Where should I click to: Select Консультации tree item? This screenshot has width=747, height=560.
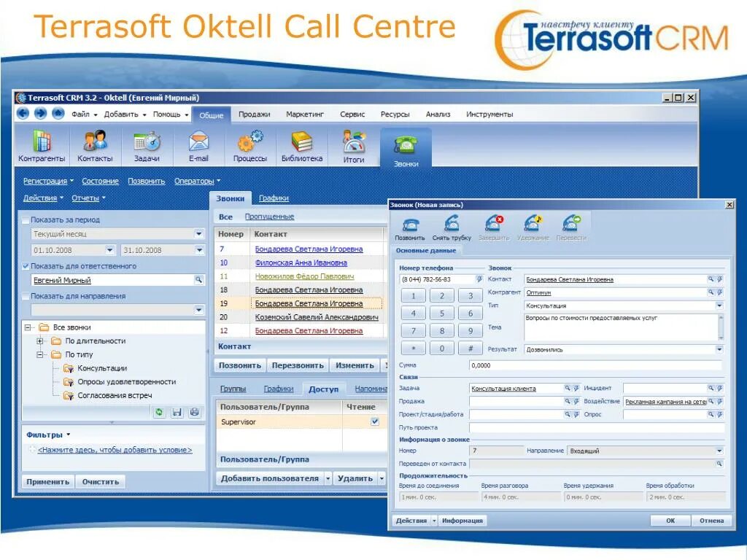tap(102, 368)
